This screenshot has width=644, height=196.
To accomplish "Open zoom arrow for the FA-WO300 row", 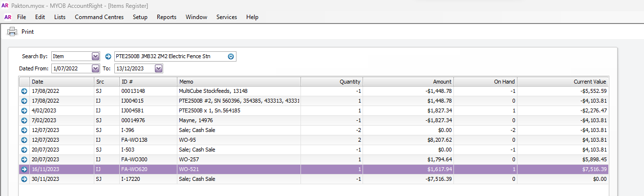I will click(x=24, y=159).
